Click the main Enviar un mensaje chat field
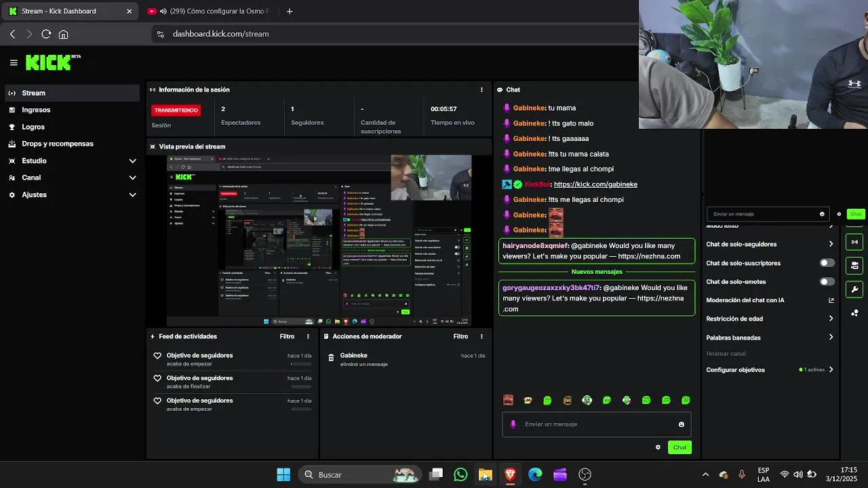Screen dimensions: 868x488 pos(597,424)
